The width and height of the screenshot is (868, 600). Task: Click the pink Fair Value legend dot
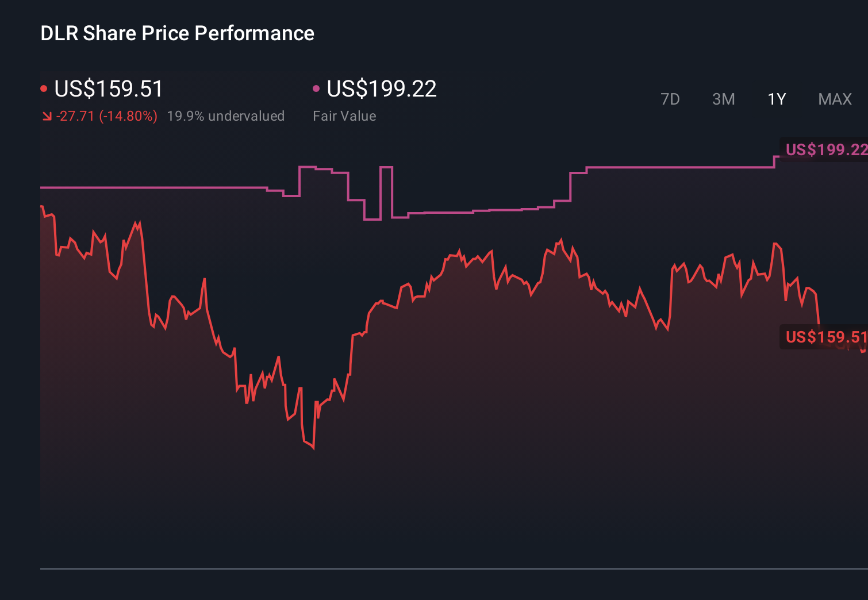316,88
